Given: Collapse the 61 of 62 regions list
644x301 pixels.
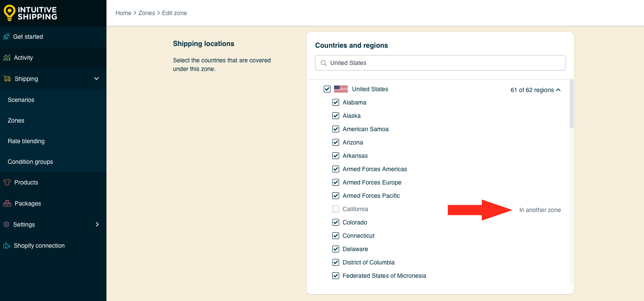Looking at the screenshot, I should click(x=535, y=90).
